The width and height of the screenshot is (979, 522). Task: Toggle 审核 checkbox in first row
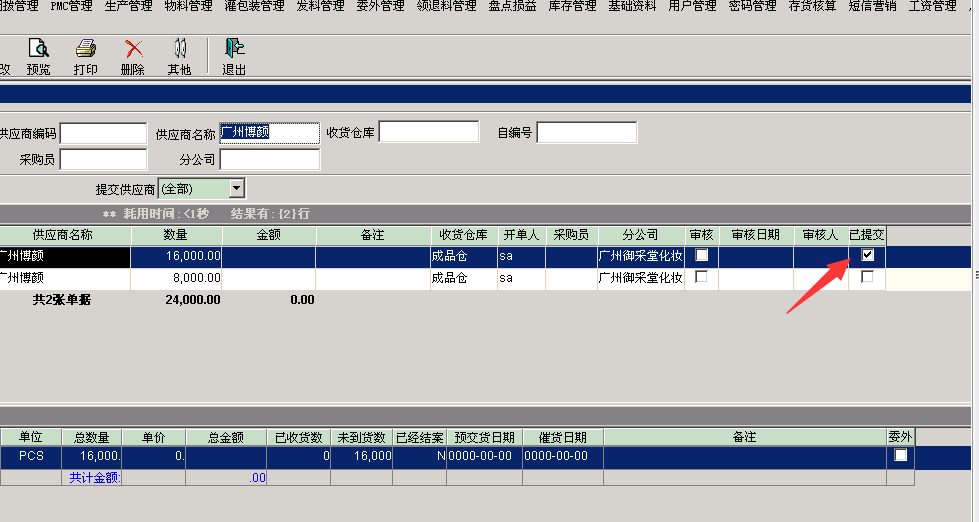[x=701, y=255]
